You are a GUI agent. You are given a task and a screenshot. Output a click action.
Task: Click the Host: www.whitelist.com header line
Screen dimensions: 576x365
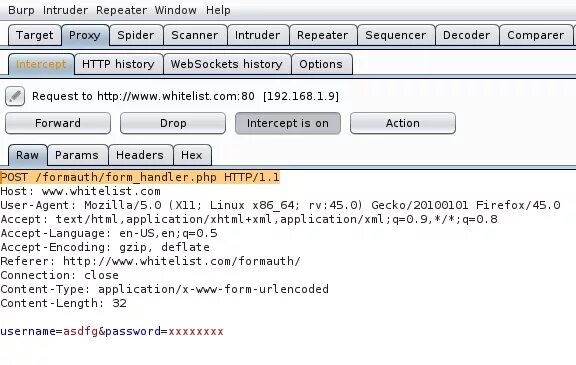pyautogui.click(x=80, y=191)
